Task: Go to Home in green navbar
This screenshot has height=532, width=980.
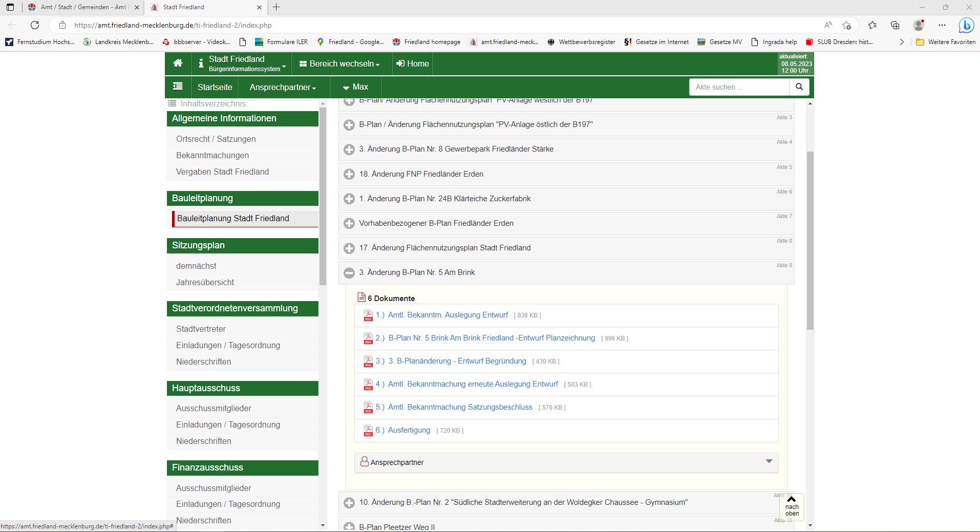Action: point(413,63)
